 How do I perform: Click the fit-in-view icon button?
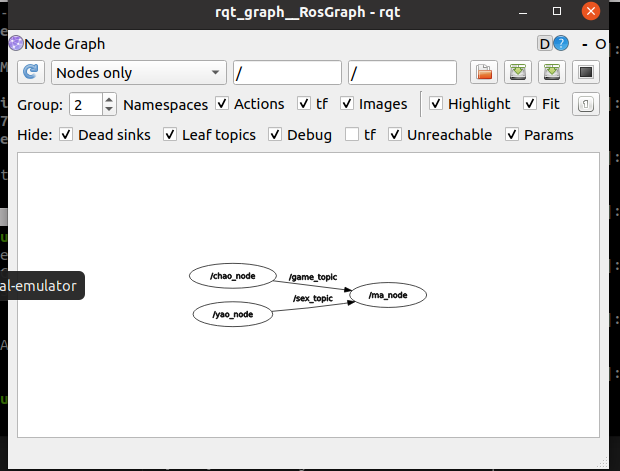[x=587, y=104]
